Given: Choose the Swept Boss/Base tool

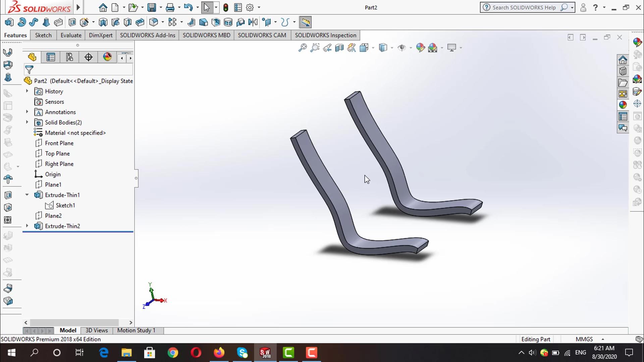Looking at the screenshot, I should click(x=34, y=22).
